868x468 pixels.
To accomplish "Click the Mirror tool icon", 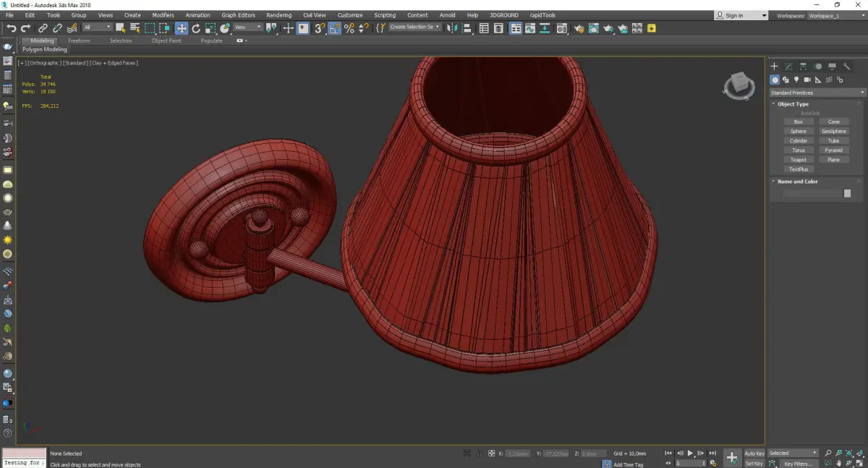I will click(452, 28).
